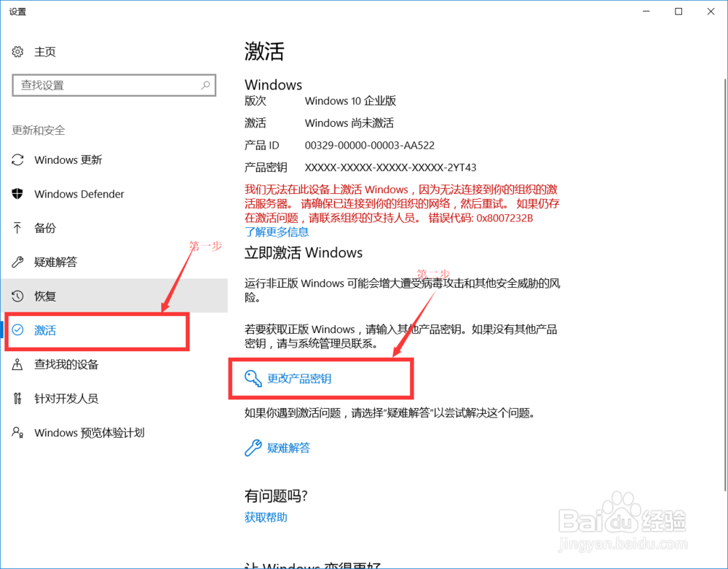This screenshot has height=569, width=728.
Task: Select the 查找我的设备 location icon
Action: tap(18, 364)
